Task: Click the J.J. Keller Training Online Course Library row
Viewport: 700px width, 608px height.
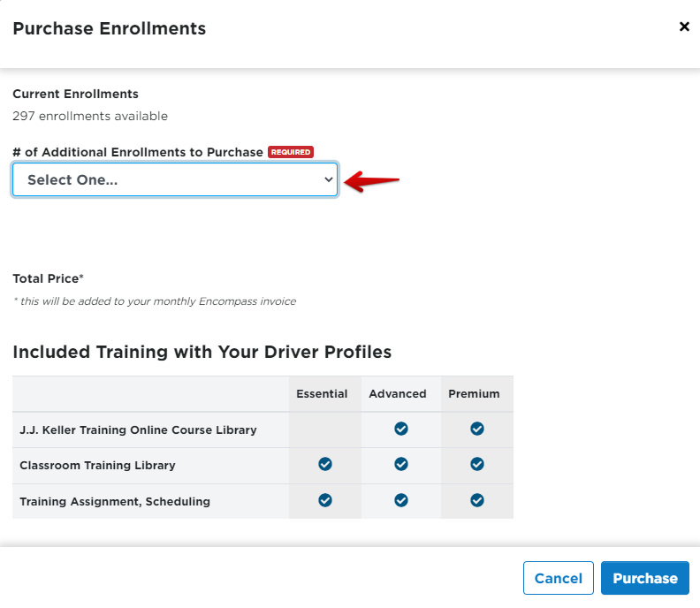Action: pyautogui.click(x=263, y=429)
